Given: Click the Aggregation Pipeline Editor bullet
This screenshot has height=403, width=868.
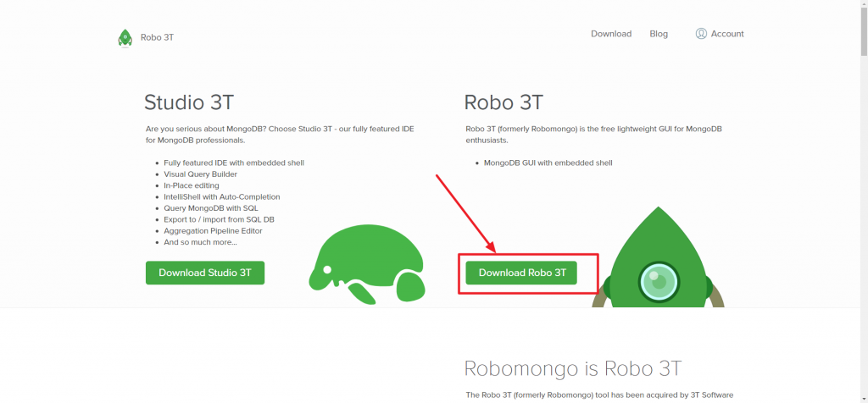Looking at the screenshot, I should pos(213,231).
